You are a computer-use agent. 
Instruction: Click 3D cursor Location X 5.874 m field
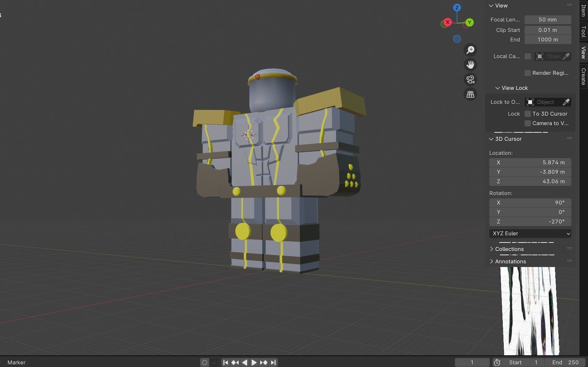[x=530, y=162]
